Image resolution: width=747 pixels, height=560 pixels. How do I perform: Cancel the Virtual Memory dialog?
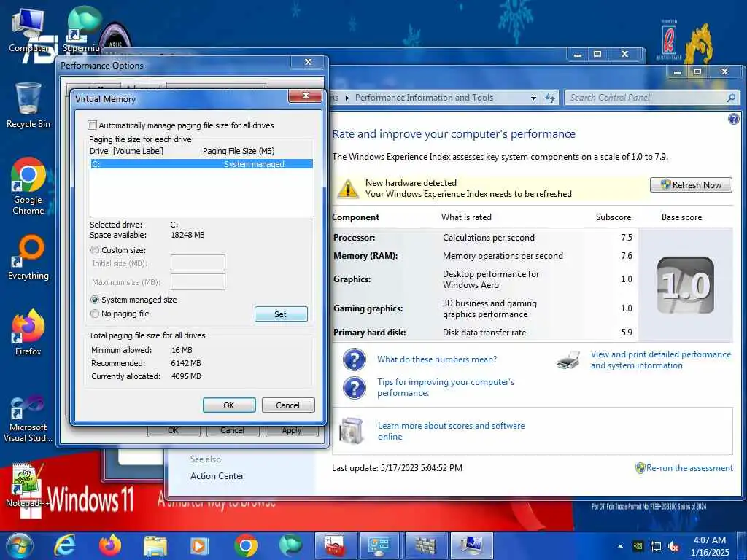coord(287,405)
